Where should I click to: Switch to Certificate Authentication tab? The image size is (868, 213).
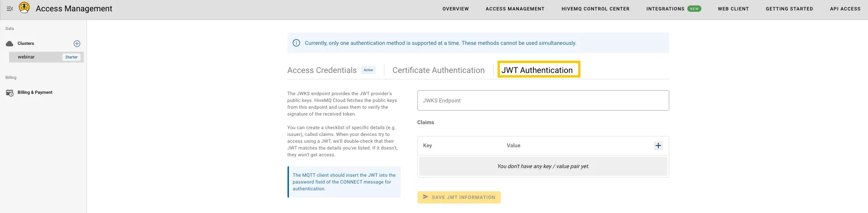438,70
